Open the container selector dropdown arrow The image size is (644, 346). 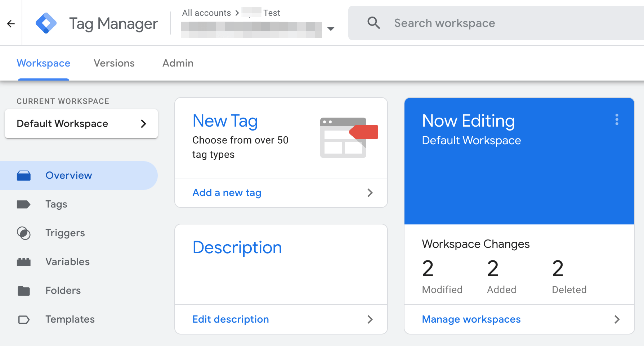pyautogui.click(x=331, y=29)
